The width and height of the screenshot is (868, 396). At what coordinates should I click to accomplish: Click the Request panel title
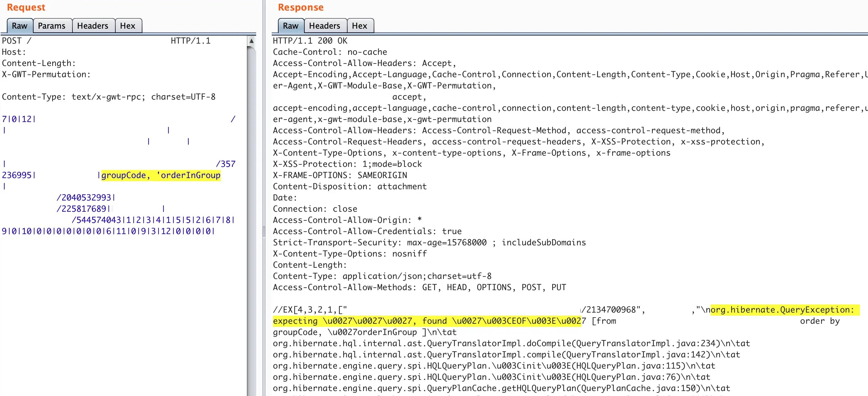26,7
